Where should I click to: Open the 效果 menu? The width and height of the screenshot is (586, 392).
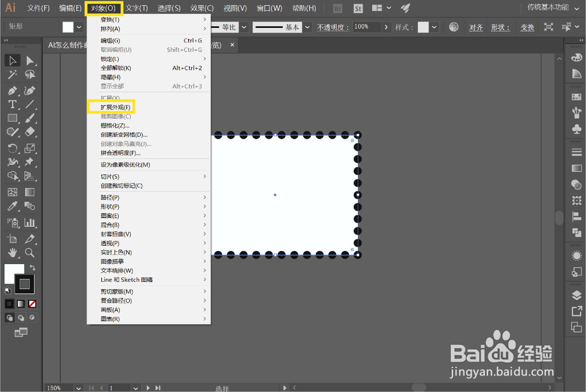click(x=202, y=8)
